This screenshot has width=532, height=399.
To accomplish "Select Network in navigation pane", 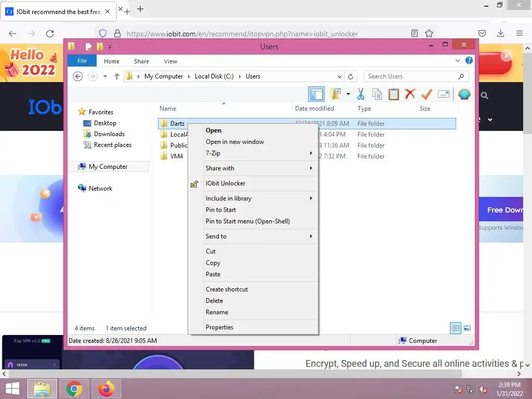I will [100, 188].
